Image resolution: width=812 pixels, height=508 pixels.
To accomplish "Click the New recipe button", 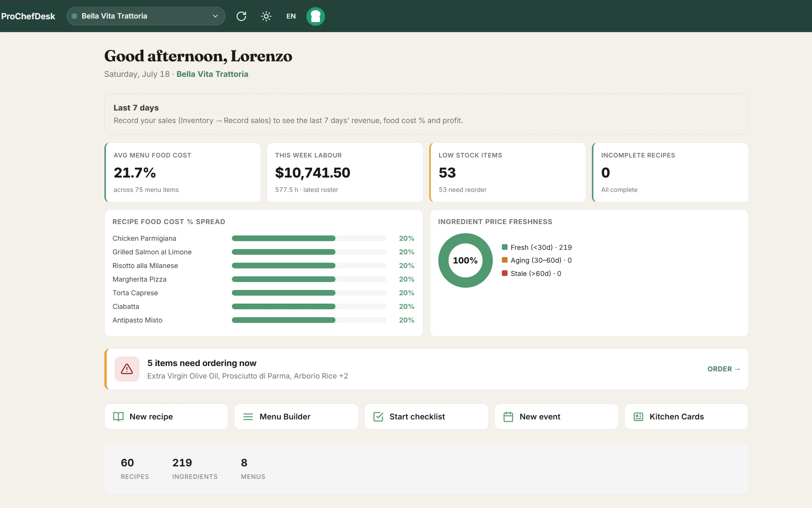I will [x=166, y=417].
